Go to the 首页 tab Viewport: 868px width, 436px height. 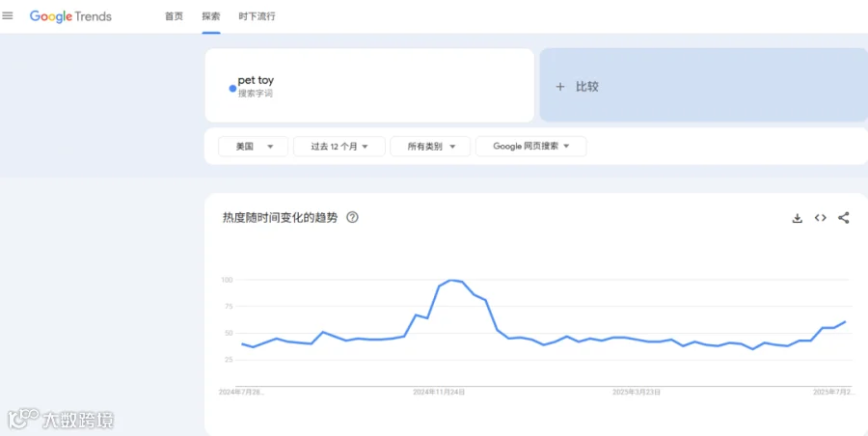click(x=174, y=16)
